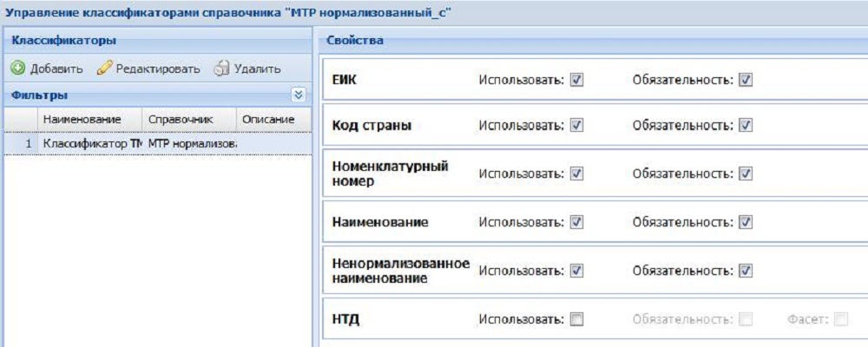
Task: Click the Описание column header
Action: pyautogui.click(x=268, y=119)
